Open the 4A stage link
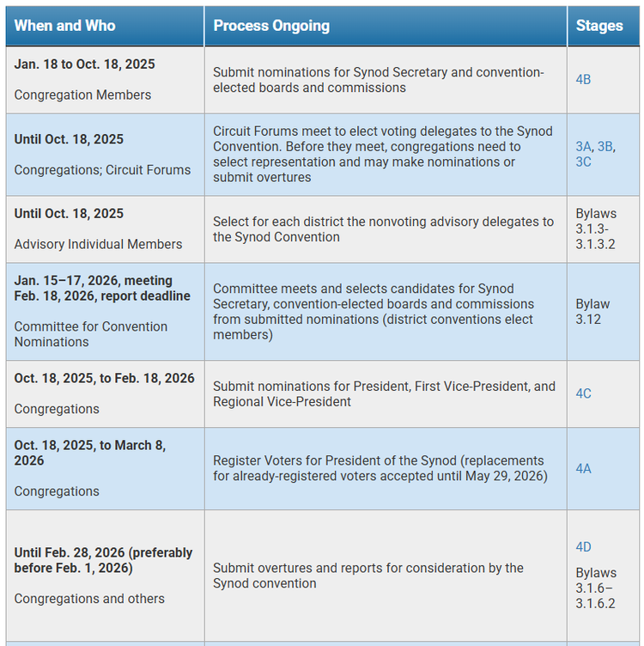Screen dimensions: 644x646 pos(583,468)
